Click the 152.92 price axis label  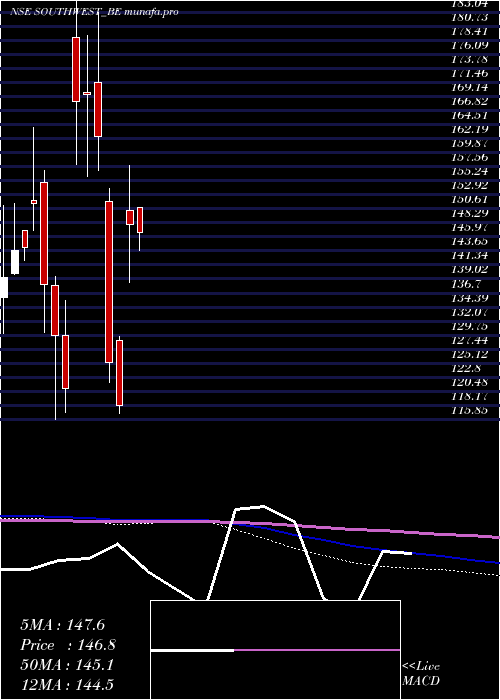tap(471, 186)
